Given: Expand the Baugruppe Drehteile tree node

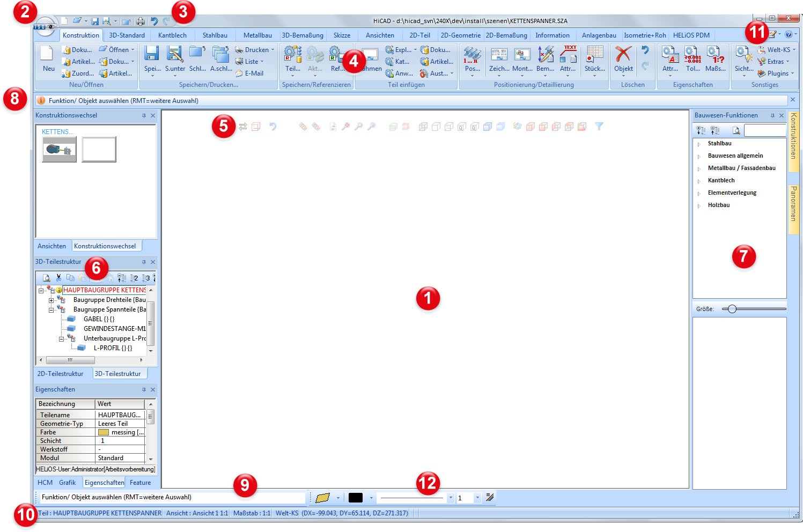Looking at the screenshot, I should (x=51, y=300).
